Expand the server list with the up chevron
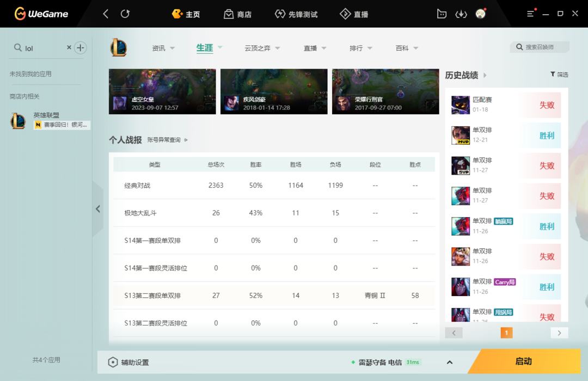This screenshot has width=588, height=381. tap(450, 362)
